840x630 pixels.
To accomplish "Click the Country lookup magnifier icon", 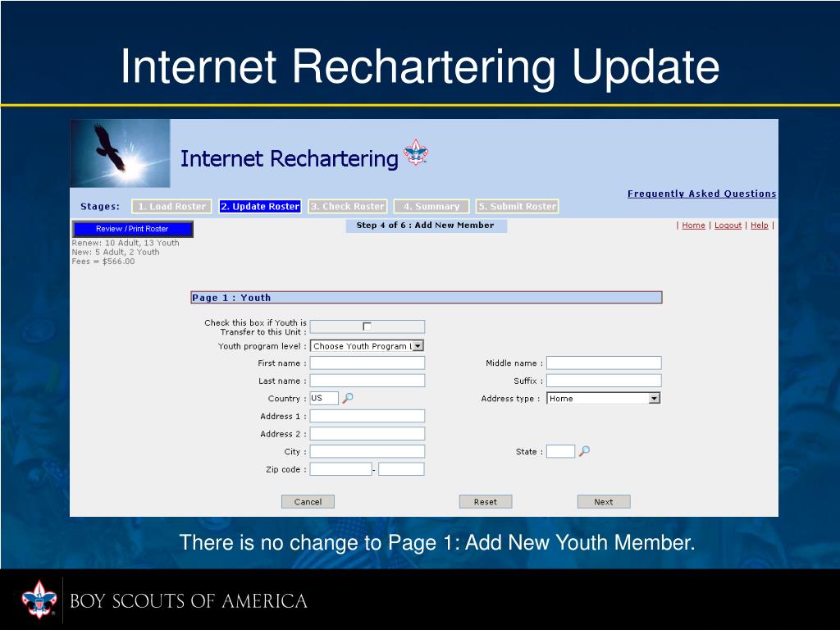I will (x=348, y=398).
